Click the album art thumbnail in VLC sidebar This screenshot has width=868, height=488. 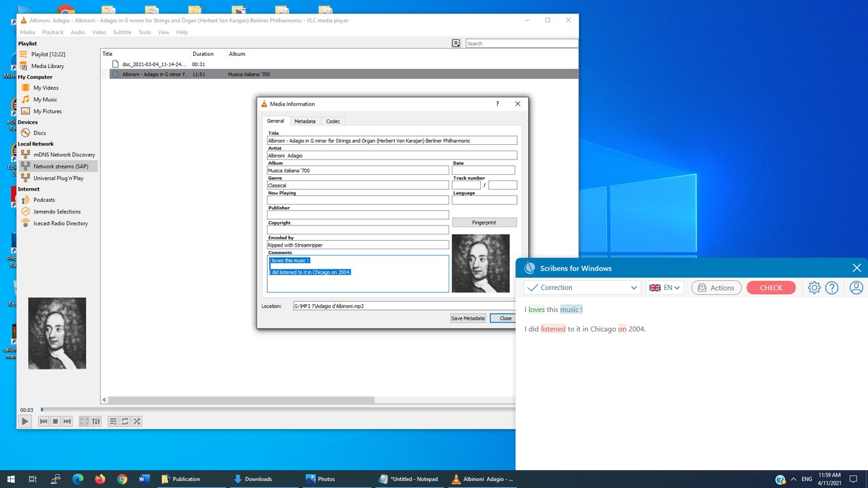(57, 334)
